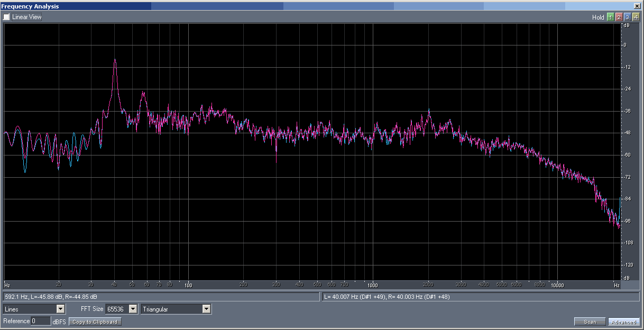This screenshot has width=644, height=330.
Task: Close the Frequency Analysis window
Action: (x=637, y=6)
